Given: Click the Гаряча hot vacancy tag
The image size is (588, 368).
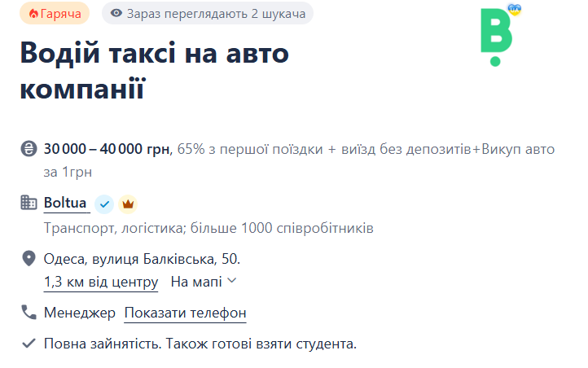Looking at the screenshot, I should 54,14.
